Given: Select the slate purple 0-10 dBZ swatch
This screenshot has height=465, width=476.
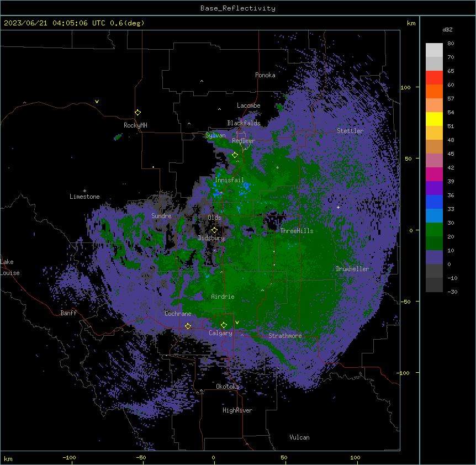Looking at the screenshot, I should [x=434, y=257].
